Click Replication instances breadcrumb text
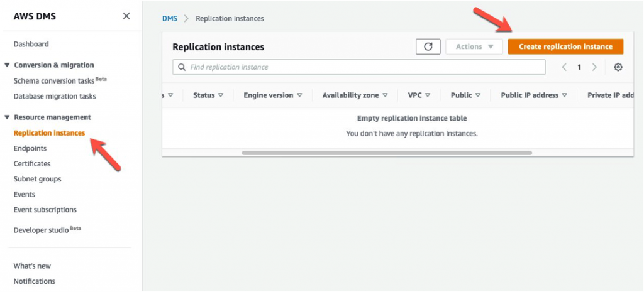644x292 pixels. point(230,18)
